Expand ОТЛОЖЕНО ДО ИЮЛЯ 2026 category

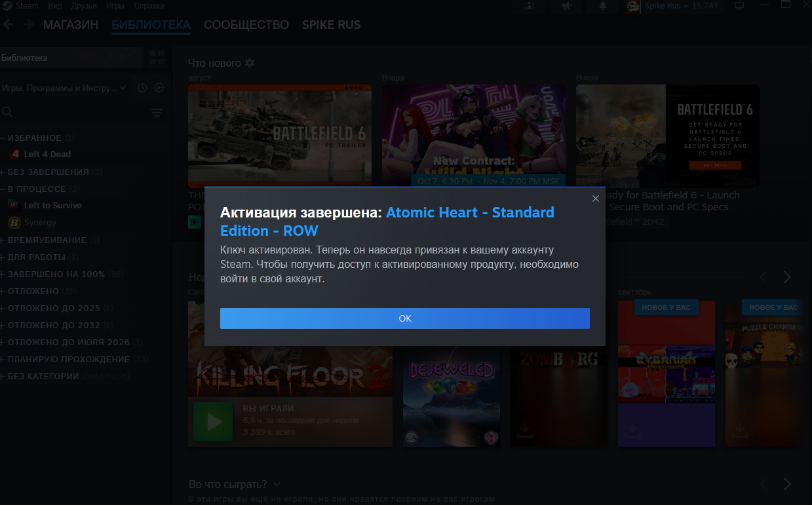pyautogui.click(x=72, y=343)
